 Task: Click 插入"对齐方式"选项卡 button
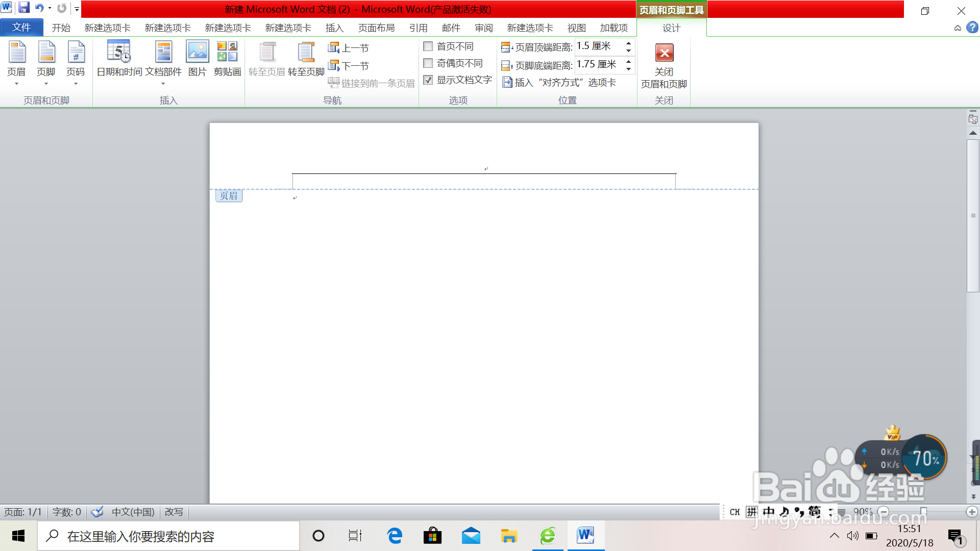559,83
